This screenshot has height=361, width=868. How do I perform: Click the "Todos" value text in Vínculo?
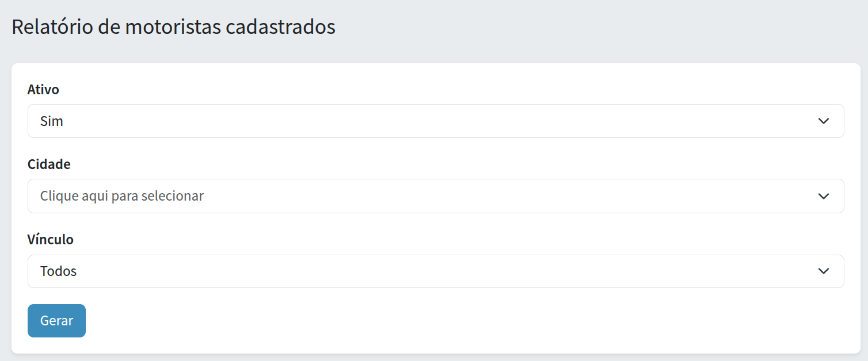(x=59, y=271)
